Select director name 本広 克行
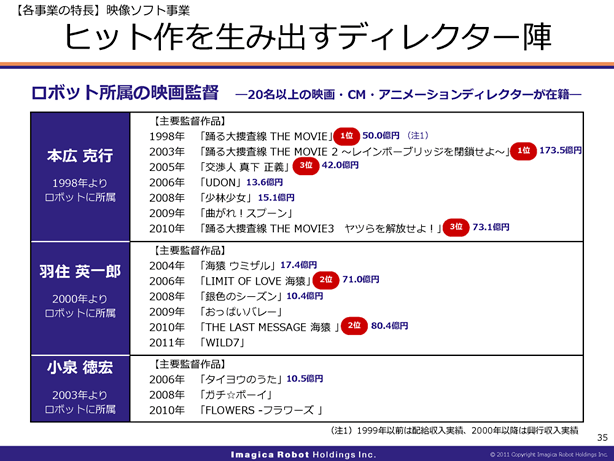The image size is (614, 461). click(80, 155)
